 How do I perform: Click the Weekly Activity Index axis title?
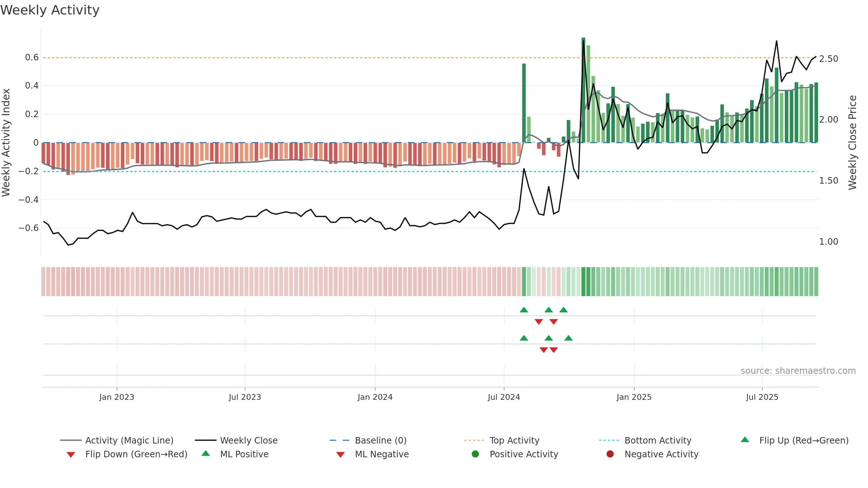pyautogui.click(x=6, y=142)
